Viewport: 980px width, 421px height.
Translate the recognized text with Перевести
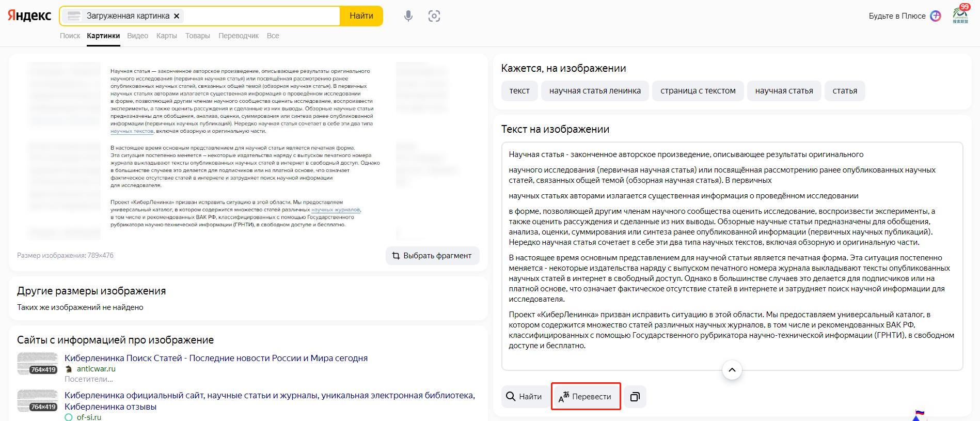(x=586, y=397)
